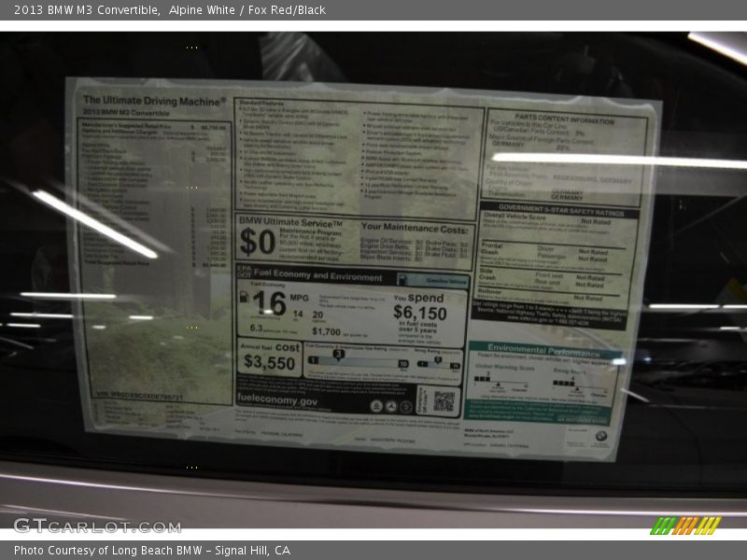Click the VIN line at sticker bottom

pos(139,396)
